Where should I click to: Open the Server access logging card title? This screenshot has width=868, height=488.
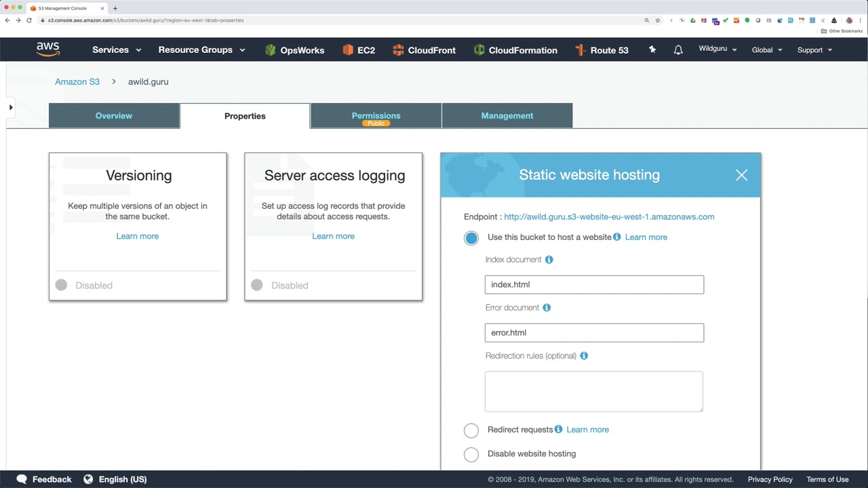point(334,176)
